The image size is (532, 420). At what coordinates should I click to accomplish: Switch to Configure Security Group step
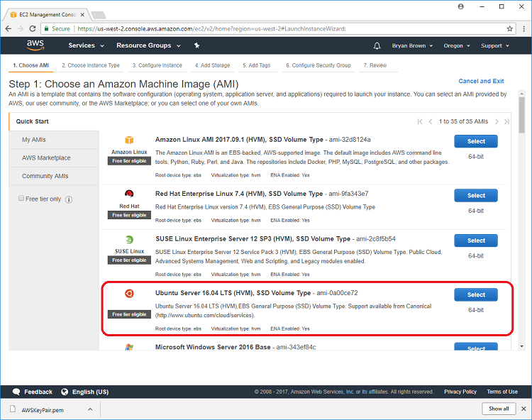pos(318,65)
